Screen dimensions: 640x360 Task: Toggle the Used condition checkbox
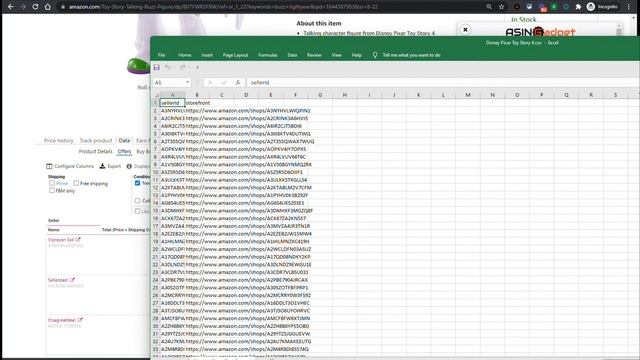(x=138, y=211)
